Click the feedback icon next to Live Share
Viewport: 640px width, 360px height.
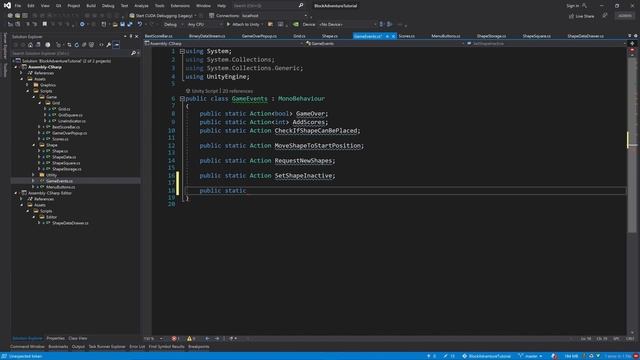(x=604, y=16)
